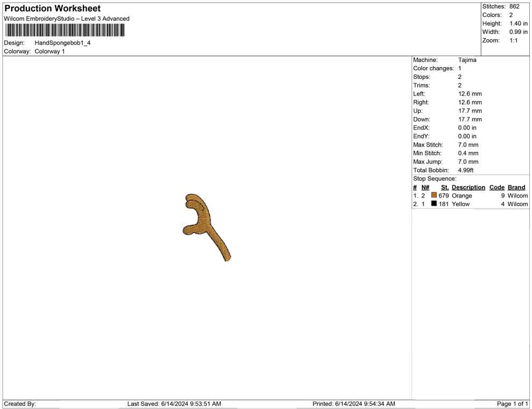Click the EndY value '0.00 in'

tap(467, 136)
